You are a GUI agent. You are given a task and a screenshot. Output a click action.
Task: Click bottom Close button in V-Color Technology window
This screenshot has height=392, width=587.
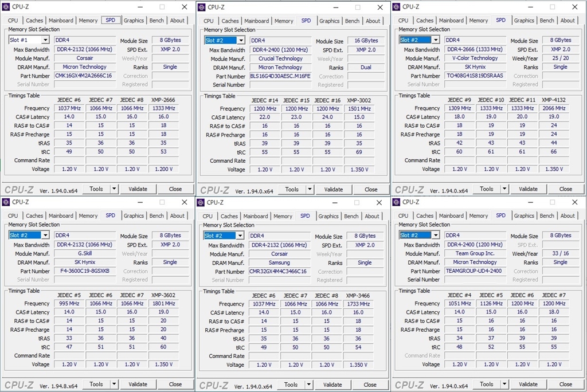point(566,189)
